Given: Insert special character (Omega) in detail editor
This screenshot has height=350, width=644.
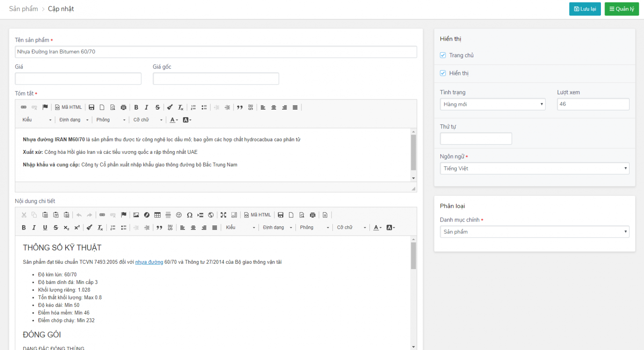Looking at the screenshot, I should 190,215.
